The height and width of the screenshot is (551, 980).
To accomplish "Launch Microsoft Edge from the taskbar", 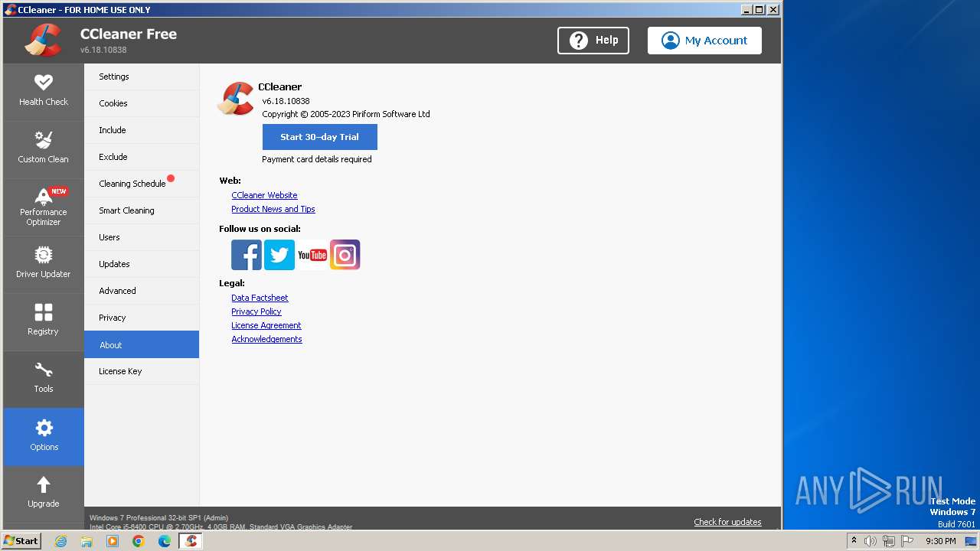I will (165, 541).
